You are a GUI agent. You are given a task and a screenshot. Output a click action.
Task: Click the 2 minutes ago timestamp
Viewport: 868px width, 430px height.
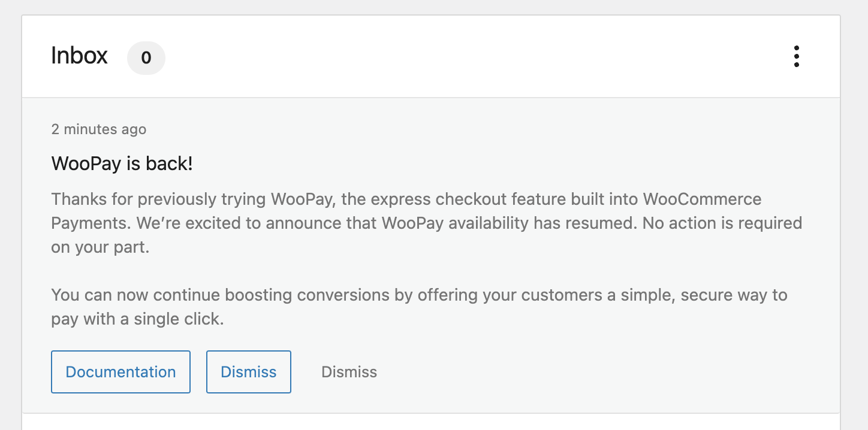[x=98, y=129]
